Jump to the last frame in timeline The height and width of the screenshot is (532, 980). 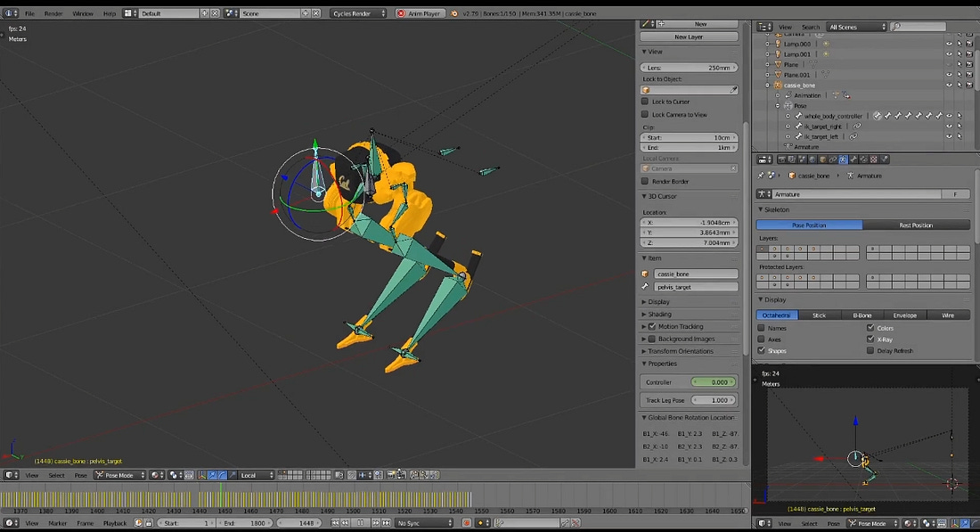[387, 523]
